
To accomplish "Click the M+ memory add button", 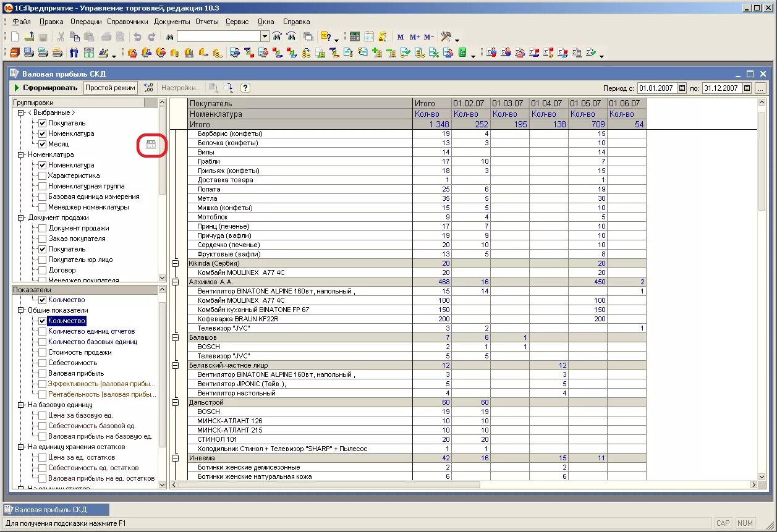I will [x=415, y=37].
